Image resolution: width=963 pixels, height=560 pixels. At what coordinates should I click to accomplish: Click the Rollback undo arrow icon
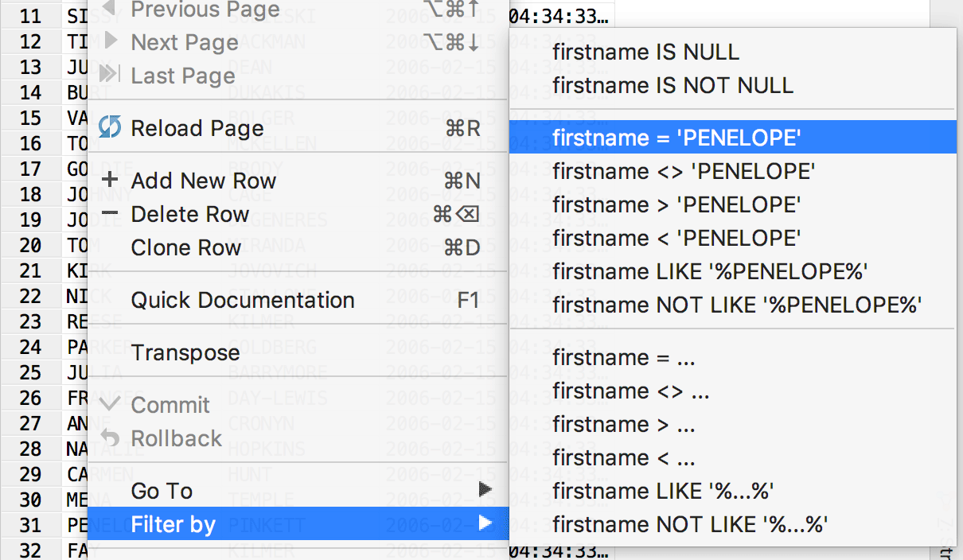111,437
